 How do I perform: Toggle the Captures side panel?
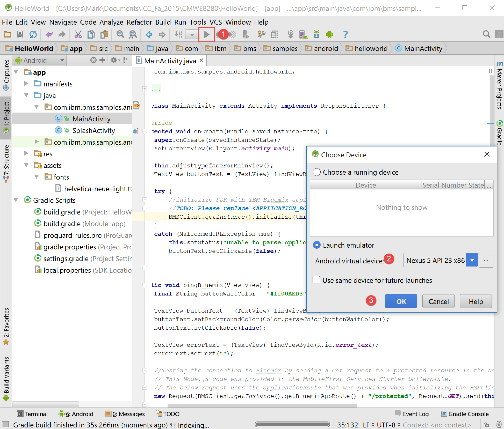[x=6, y=75]
